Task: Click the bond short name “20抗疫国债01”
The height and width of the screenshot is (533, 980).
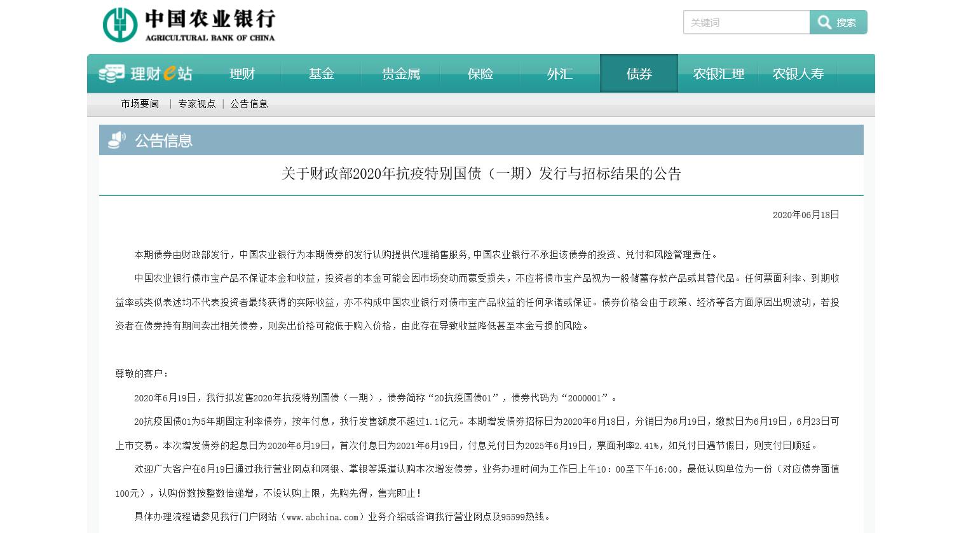Action: (x=463, y=398)
